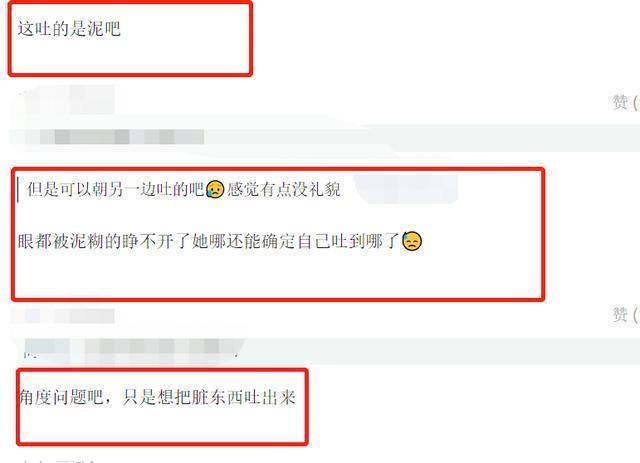Like the second comment via lower 赞
The width and height of the screenshot is (640, 463).
click(625, 314)
